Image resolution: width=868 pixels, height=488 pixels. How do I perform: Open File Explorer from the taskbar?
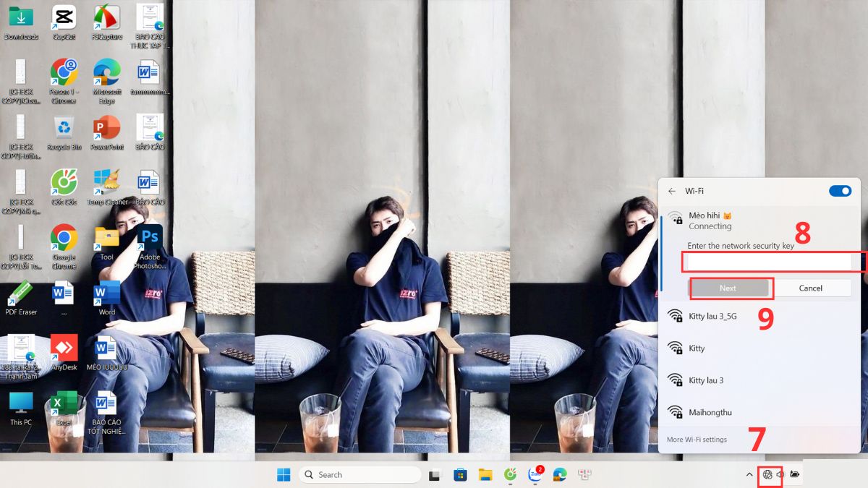click(x=485, y=475)
